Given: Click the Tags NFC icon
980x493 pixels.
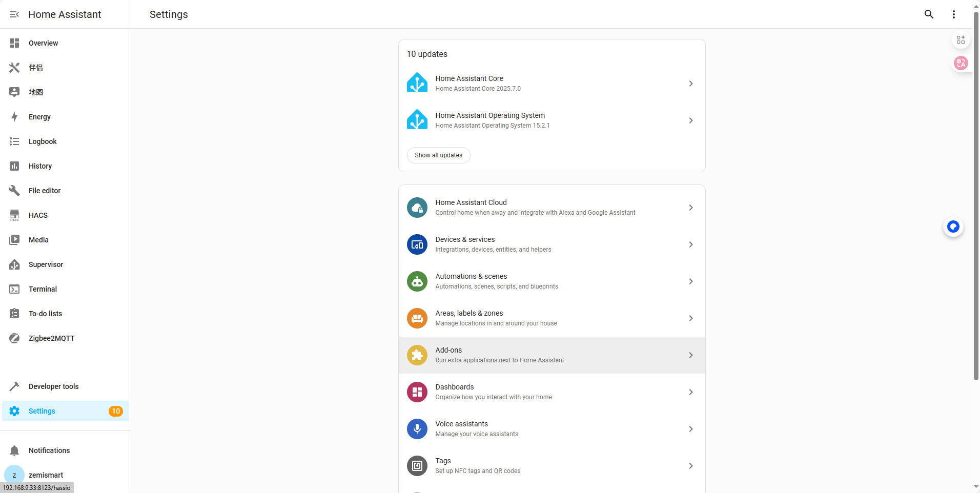Looking at the screenshot, I should click(x=417, y=466).
